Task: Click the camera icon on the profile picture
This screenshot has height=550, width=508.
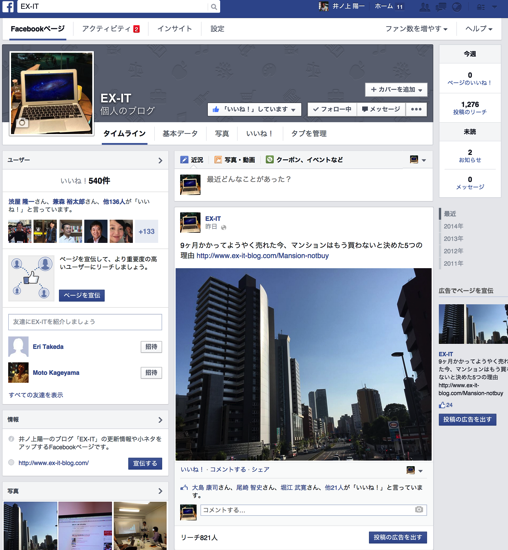Action: click(x=22, y=123)
